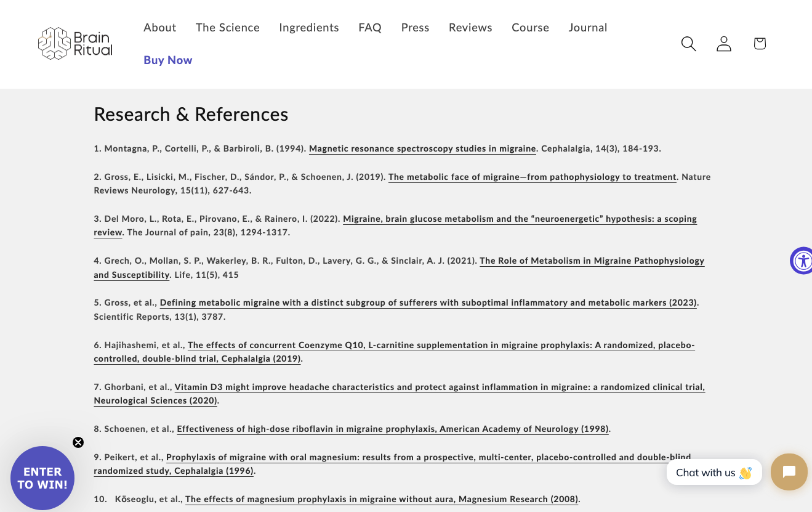This screenshot has width=812, height=512.
Task: Open the search icon in header
Action: [688, 44]
